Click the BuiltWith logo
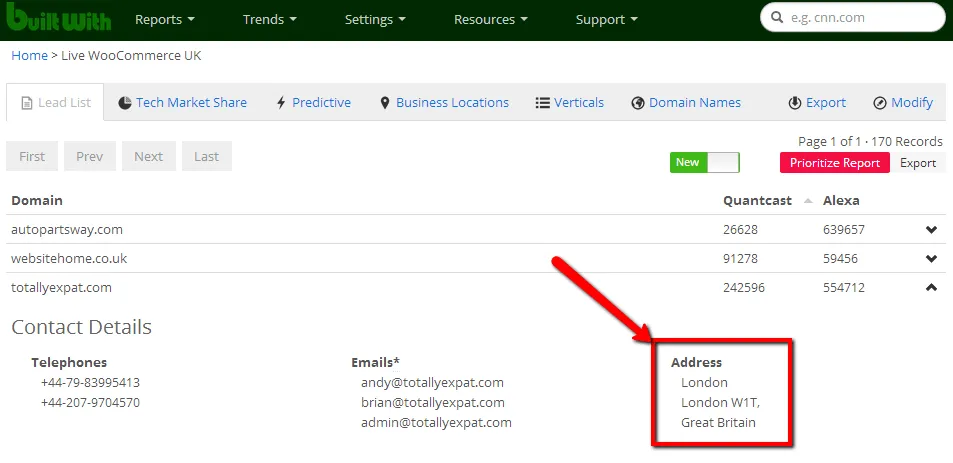The image size is (953, 463). [58, 20]
